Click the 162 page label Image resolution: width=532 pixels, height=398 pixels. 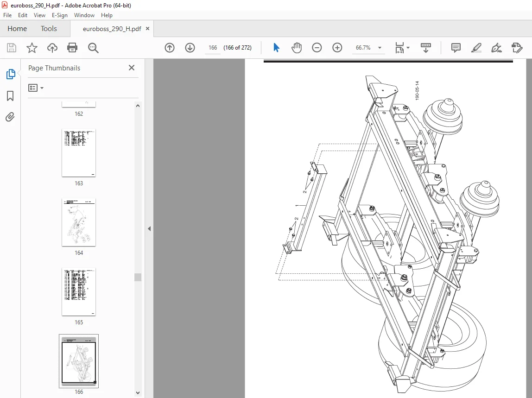tap(79, 114)
